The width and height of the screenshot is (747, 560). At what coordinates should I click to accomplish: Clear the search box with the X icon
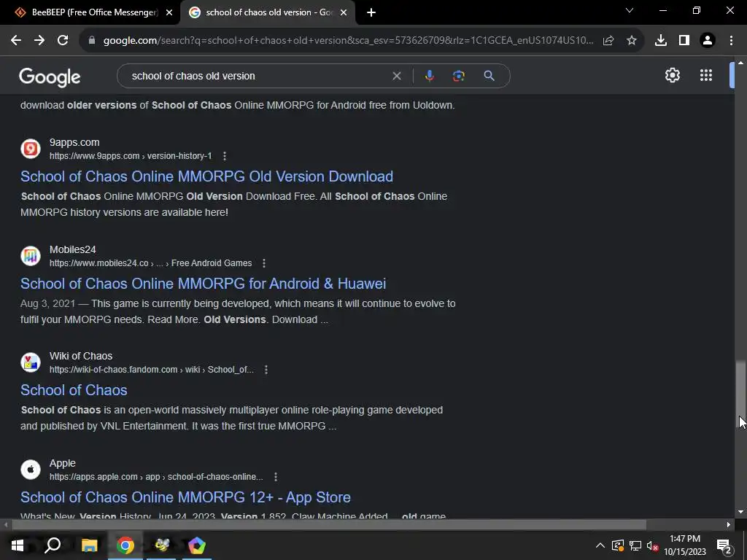[x=396, y=76]
